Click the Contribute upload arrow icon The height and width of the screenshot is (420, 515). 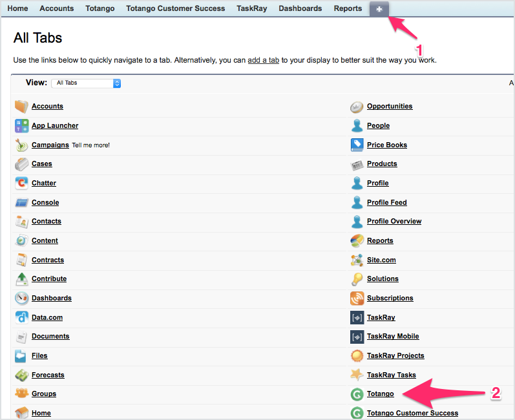22,278
